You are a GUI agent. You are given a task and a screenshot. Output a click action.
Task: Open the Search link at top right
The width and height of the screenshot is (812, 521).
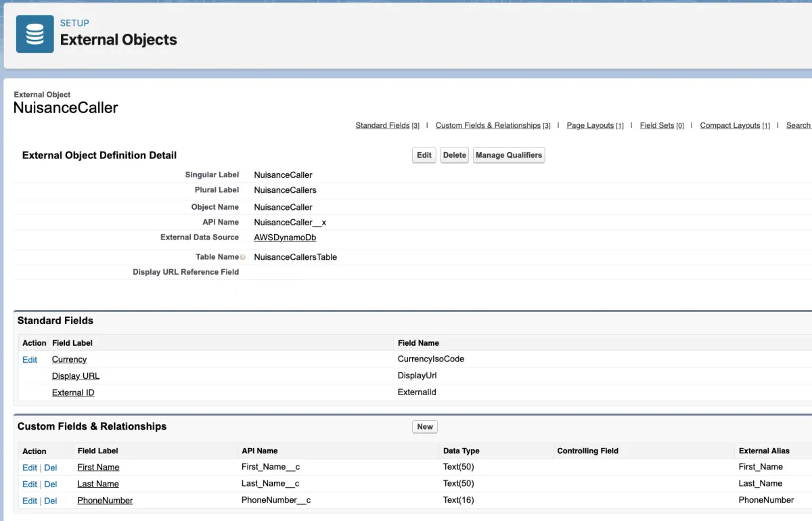[x=798, y=126]
